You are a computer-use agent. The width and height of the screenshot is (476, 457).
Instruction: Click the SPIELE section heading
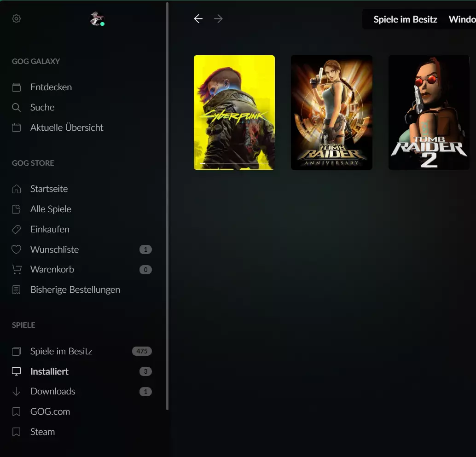point(23,325)
